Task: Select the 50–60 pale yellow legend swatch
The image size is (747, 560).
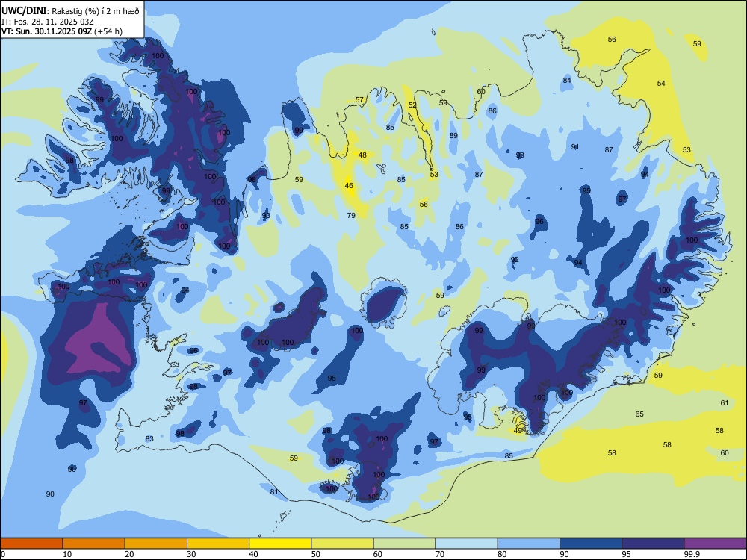Action: (x=342, y=543)
